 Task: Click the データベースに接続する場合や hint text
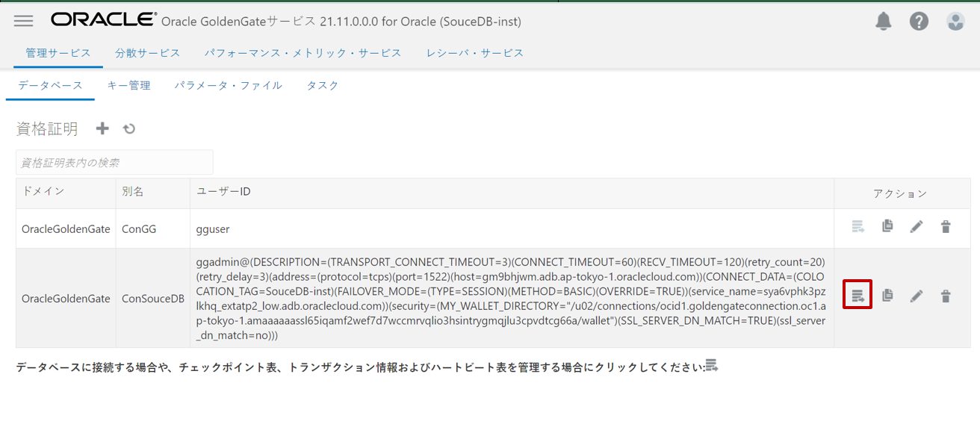tap(360, 367)
